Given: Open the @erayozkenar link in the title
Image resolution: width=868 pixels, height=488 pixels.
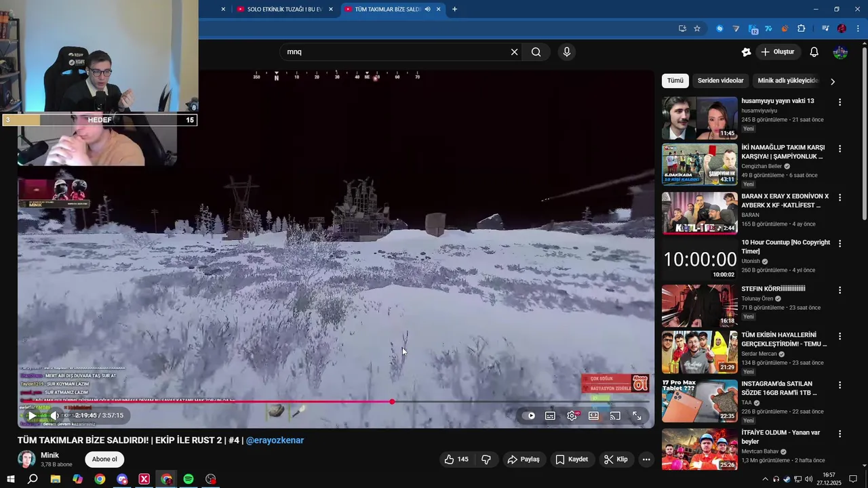Looking at the screenshot, I should pyautogui.click(x=275, y=441).
